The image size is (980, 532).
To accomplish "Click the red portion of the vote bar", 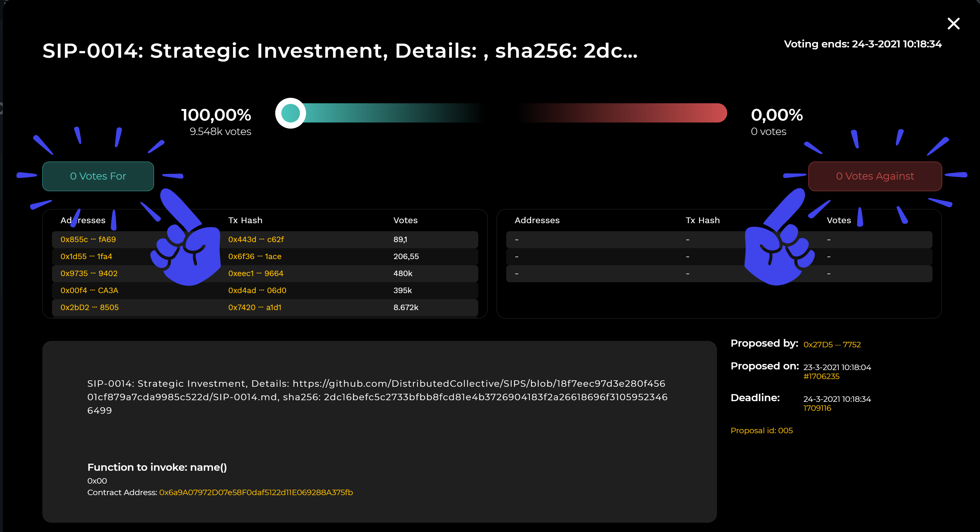I will (x=624, y=113).
